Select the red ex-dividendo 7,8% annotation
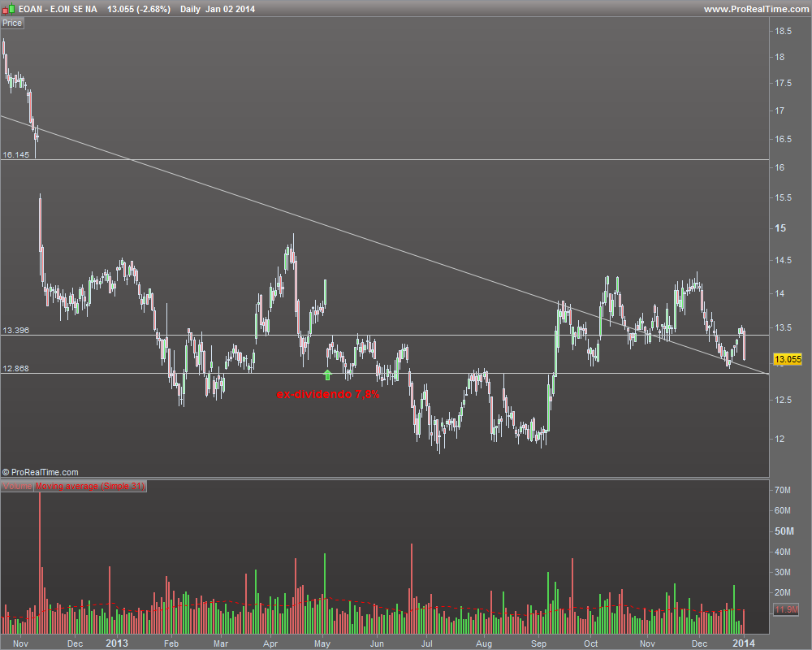Screen dimensions: 812x650 click(x=328, y=394)
